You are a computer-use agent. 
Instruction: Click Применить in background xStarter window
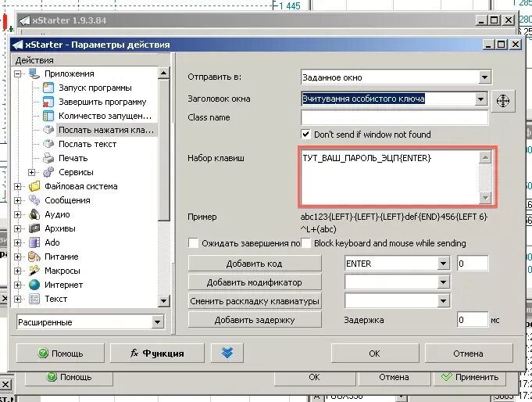pyautogui.click(x=470, y=377)
